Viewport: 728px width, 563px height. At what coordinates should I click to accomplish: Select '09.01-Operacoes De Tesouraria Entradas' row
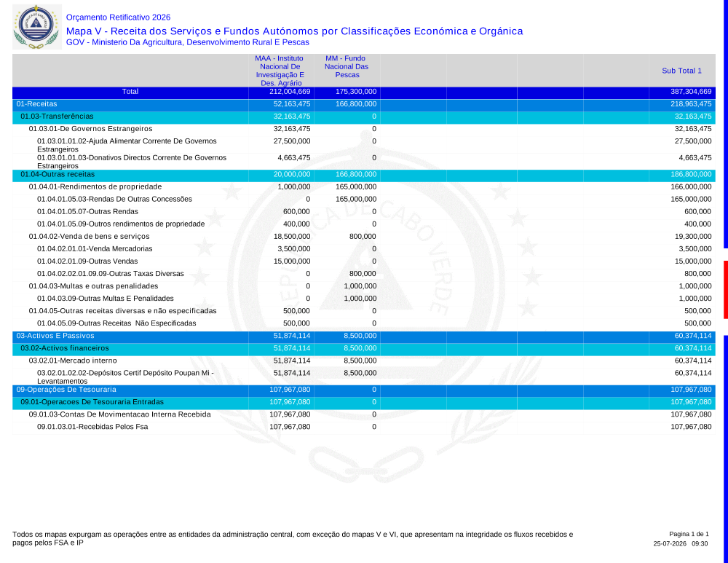(363, 402)
